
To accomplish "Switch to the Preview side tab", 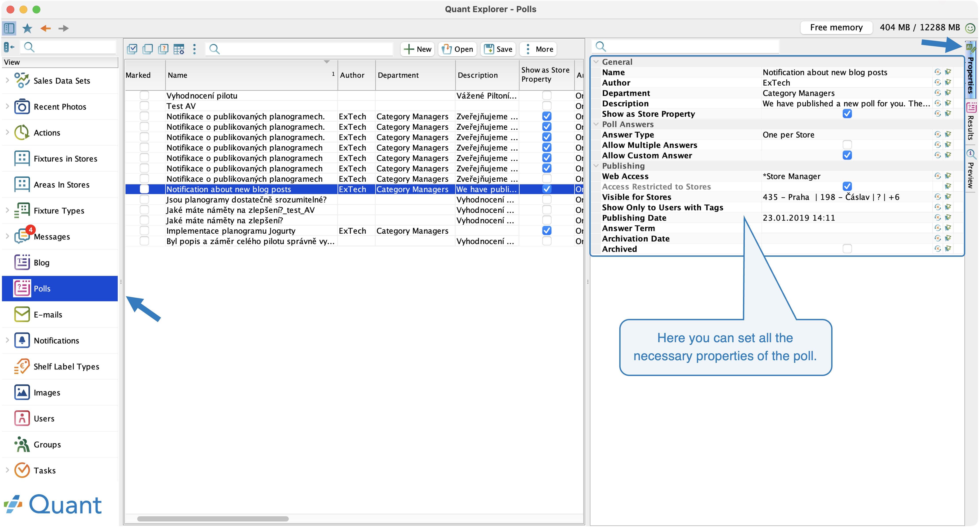I will pyautogui.click(x=971, y=169).
